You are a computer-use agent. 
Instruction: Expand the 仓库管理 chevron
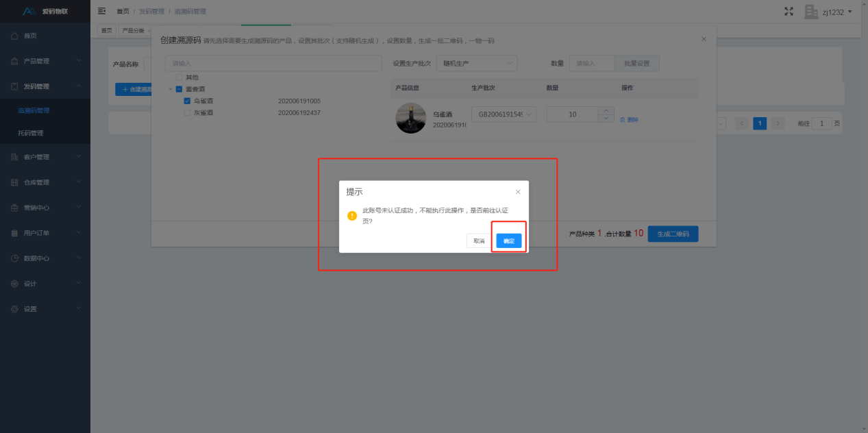point(79,182)
